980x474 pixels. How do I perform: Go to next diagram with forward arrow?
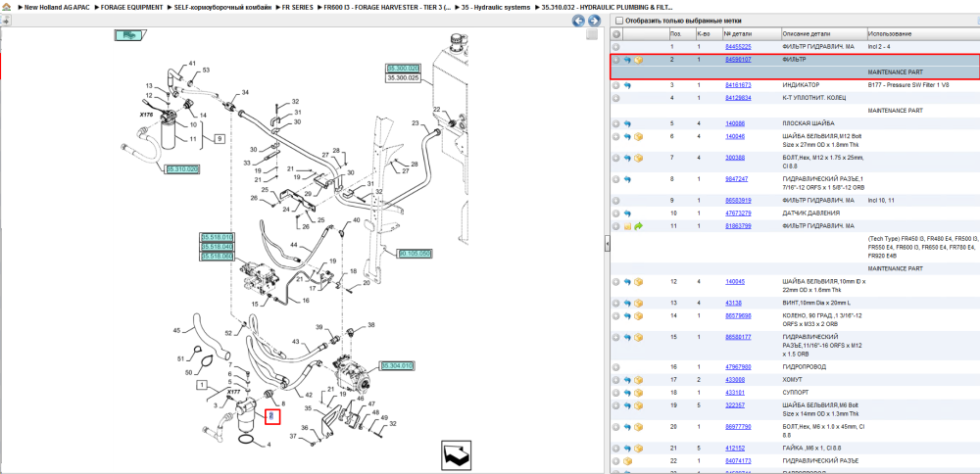pyautogui.click(x=594, y=21)
